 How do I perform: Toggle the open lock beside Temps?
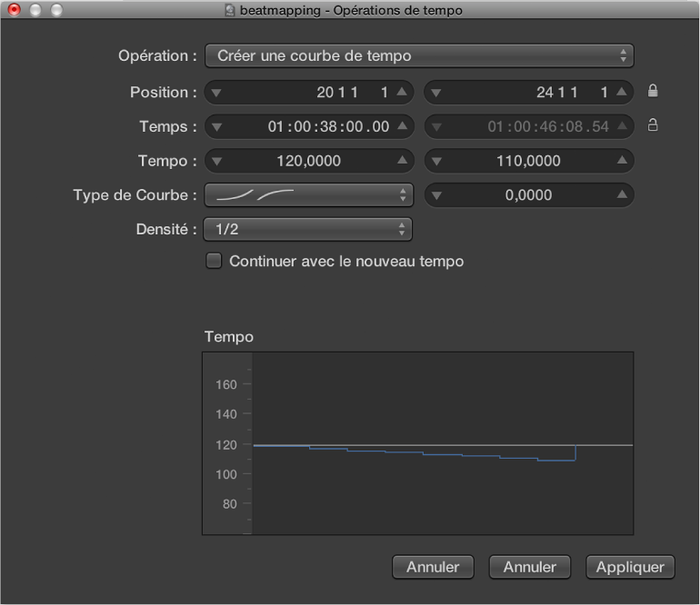click(653, 125)
